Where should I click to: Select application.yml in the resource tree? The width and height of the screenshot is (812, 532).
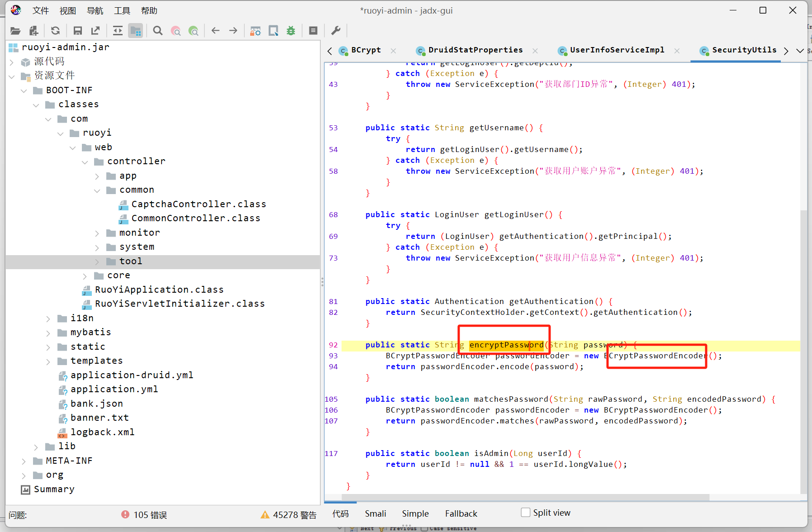(114, 389)
